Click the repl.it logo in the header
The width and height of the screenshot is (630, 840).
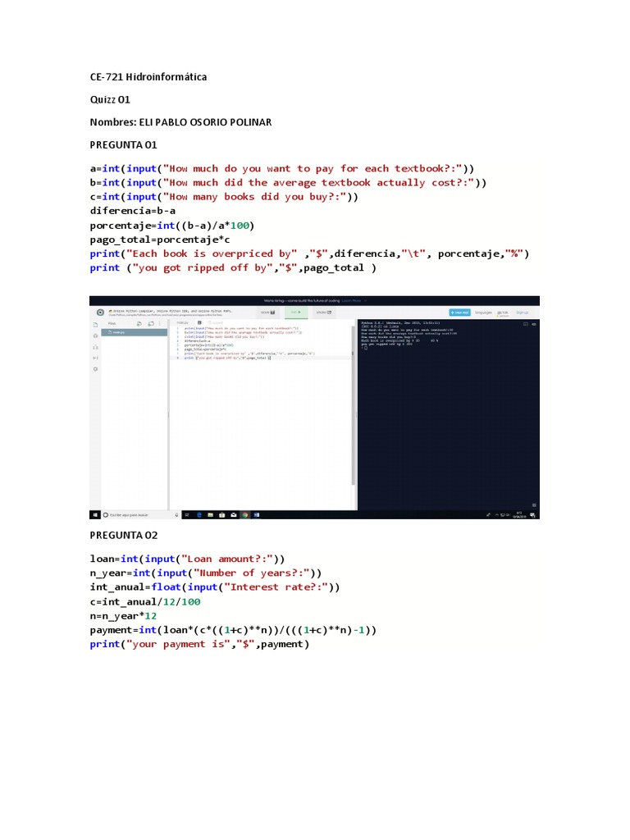100,313
